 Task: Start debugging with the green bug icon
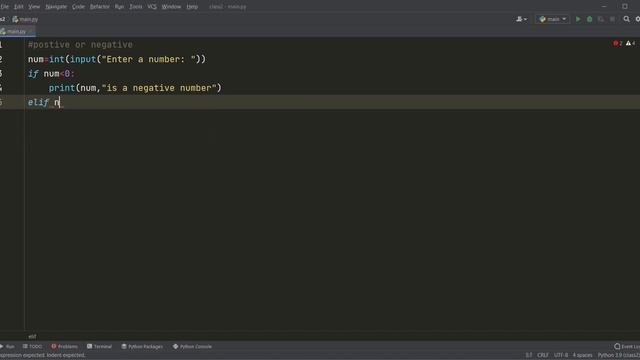click(x=589, y=19)
